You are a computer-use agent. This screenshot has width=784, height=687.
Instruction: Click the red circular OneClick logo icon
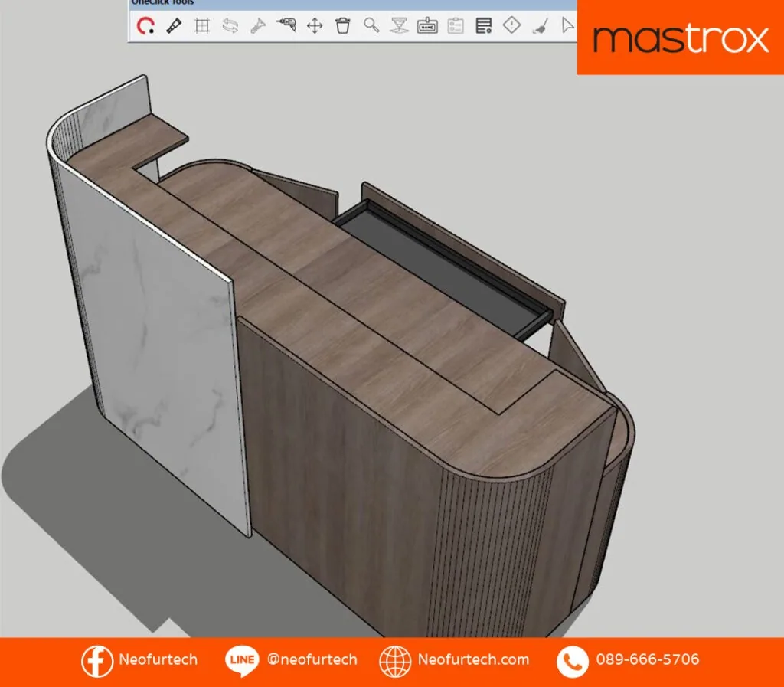(145, 25)
